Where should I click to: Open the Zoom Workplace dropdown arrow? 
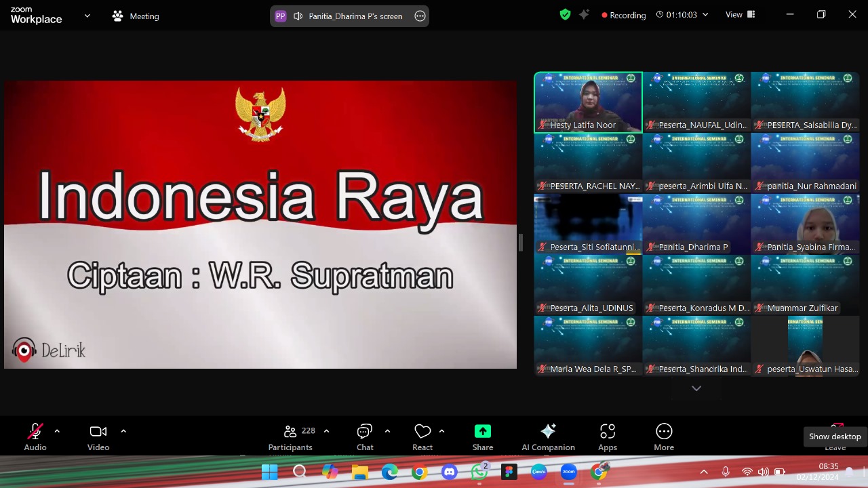coord(87,16)
